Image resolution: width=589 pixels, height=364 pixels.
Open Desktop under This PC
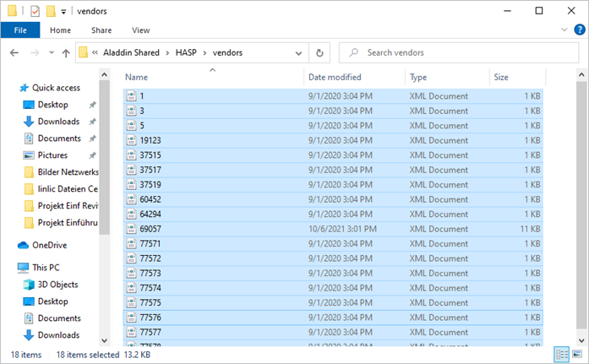(52, 302)
